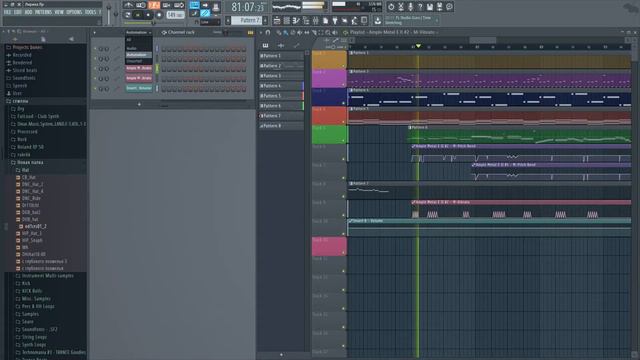Step to the next pattern using arrow
The height and width of the screenshot is (360, 640).
(266, 20)
